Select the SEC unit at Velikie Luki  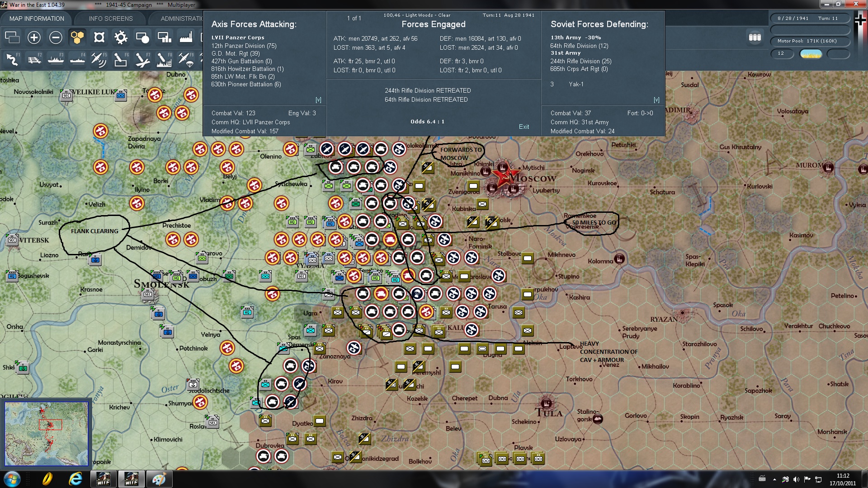click(x=66, y=95)
